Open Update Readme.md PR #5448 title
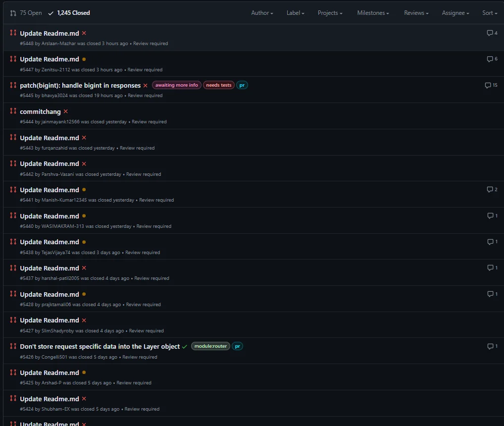 50,34
